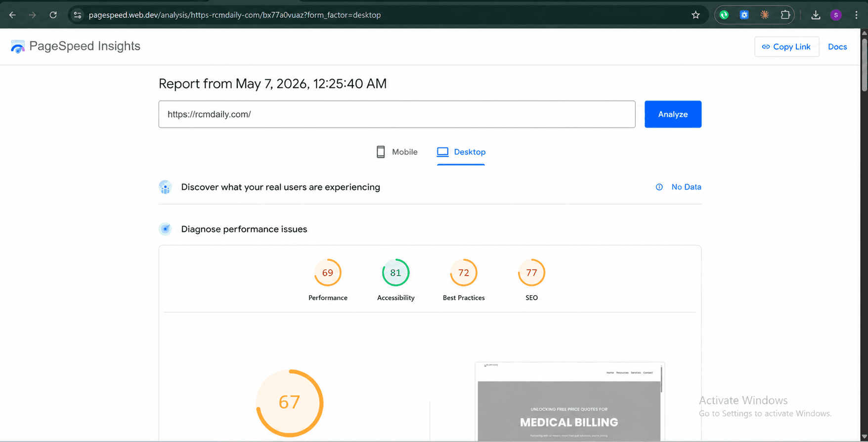Switch to the Mobile tab
Image resolution: width=868 pixels, height=442 pixels.
tap(397, 152)
